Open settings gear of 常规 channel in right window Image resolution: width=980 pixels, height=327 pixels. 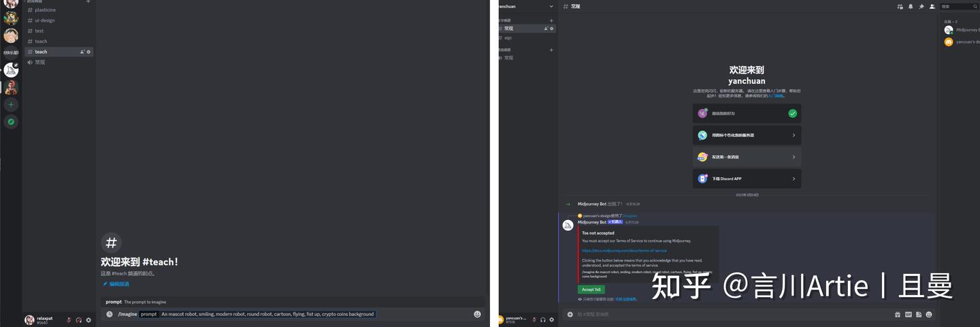click(x=552, y=29)
